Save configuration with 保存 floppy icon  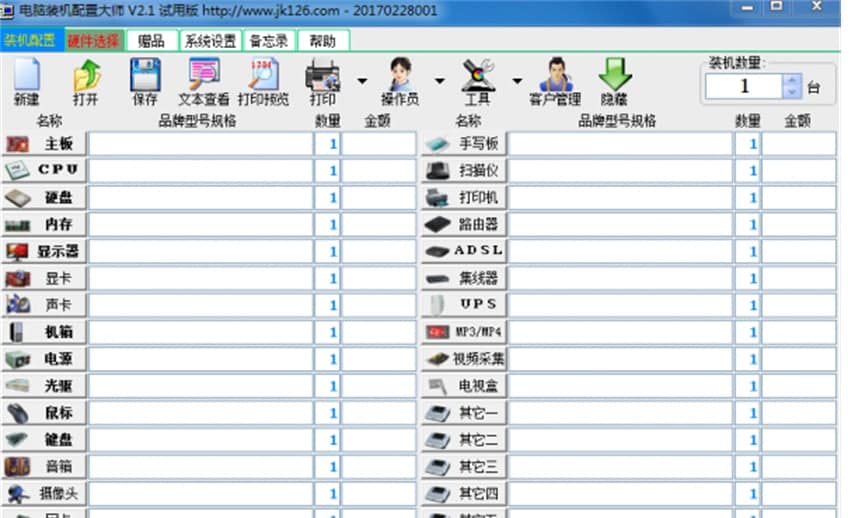pyautogui.click(x=145, y=82)
